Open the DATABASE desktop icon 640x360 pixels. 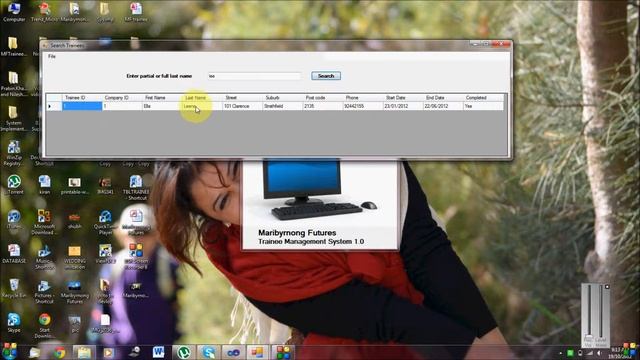(14, 253)
